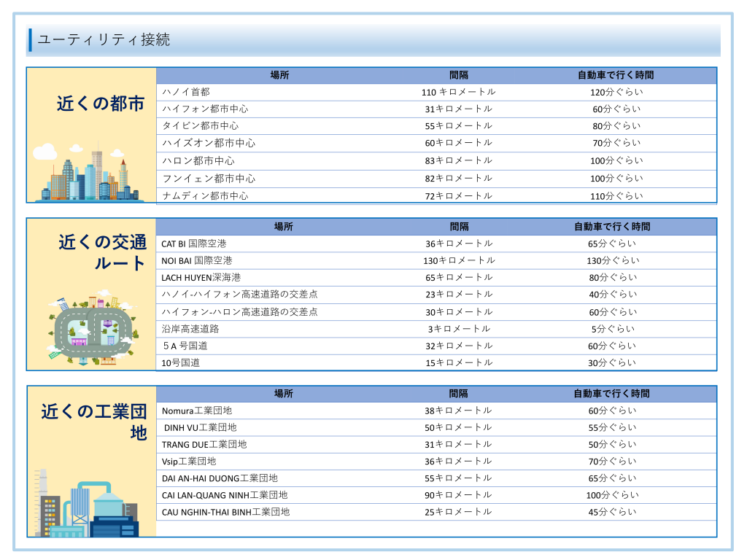Click Vsip工業団地 cell
747x560 pixels.
(x=189, y=462)
